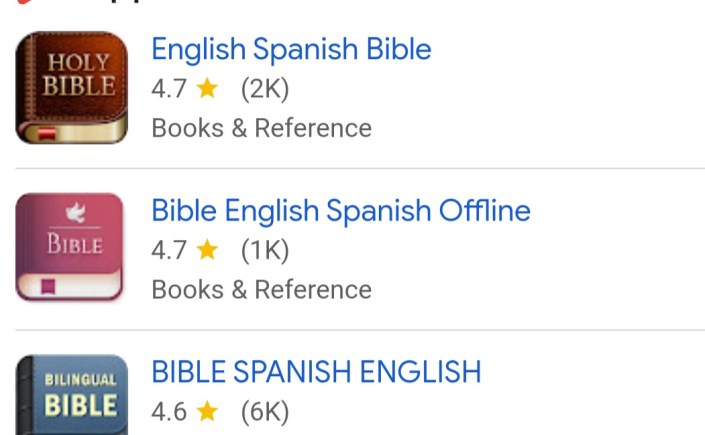Tap the (1K) review count

coord(265,249)
